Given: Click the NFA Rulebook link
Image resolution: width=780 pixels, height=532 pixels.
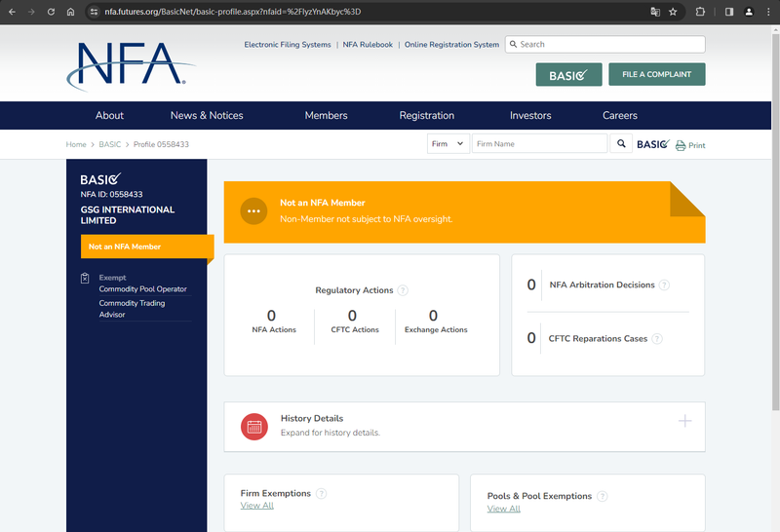Looking at the screenshot, I should [368, 45].
